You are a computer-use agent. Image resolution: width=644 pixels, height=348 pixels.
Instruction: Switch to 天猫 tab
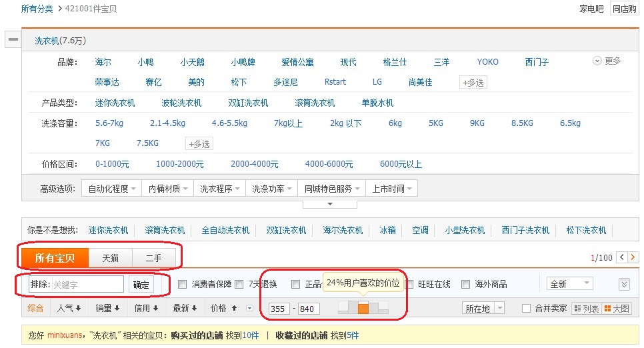[110, 258]
